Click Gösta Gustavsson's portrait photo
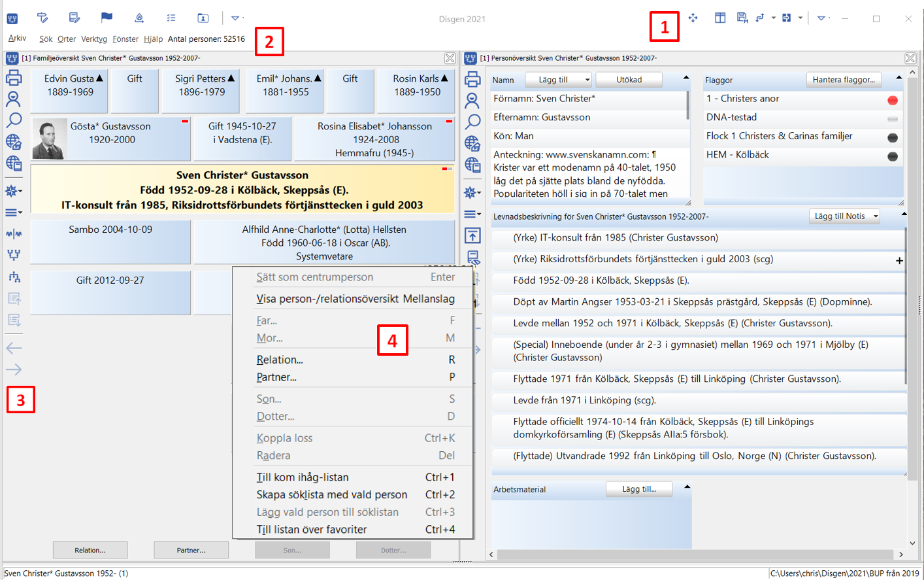This screenshot has width=924, height=580. pyautogui.click(x=49, y=139)
